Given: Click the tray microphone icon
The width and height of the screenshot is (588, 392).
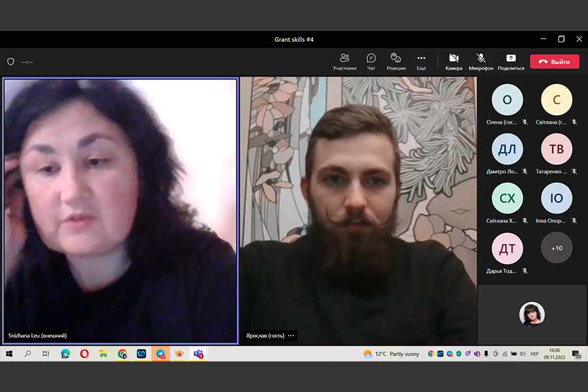Looking at the screenshot, I should click(486, 353).
